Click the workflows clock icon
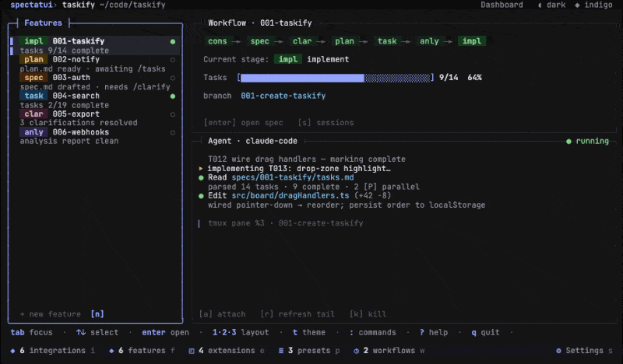This screenshot has width=623, height=364. [357, 351]
